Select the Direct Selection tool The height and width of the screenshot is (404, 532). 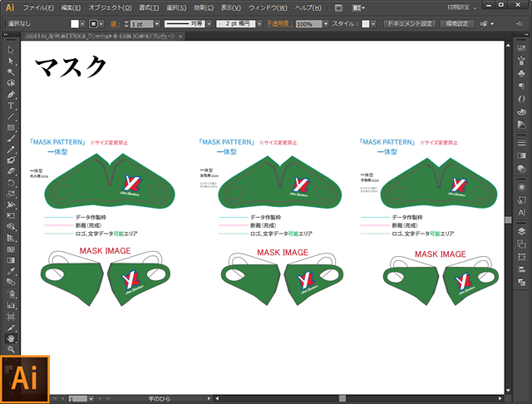11,61
